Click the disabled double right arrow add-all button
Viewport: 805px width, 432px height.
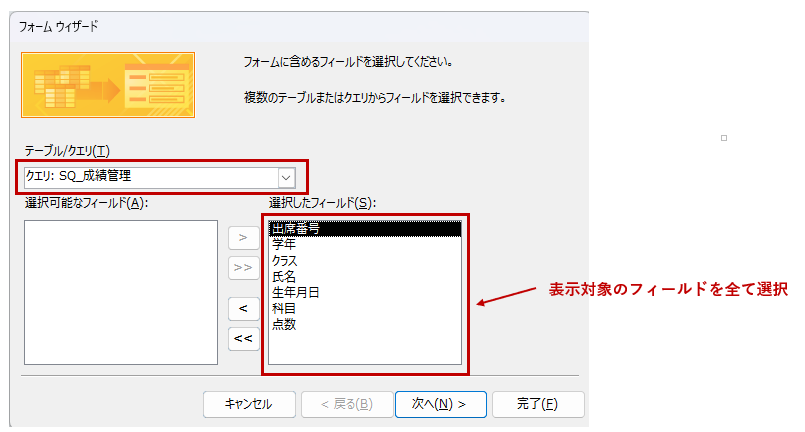[x=243, y=267]
